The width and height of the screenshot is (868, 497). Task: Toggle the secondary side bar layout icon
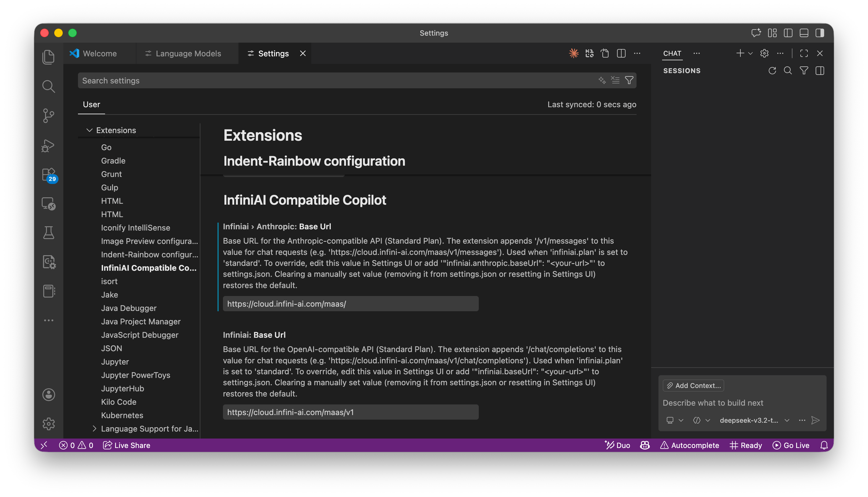click(x=820, y=33)
